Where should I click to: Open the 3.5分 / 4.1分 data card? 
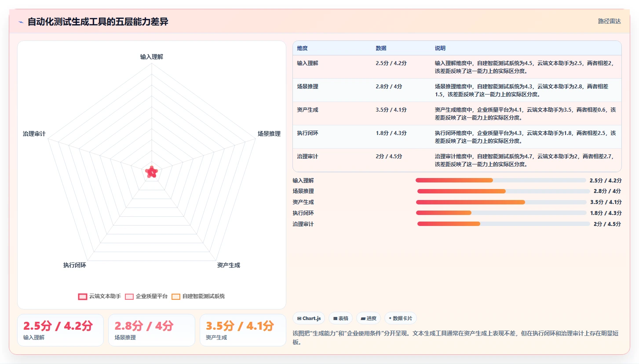(243, 330)
